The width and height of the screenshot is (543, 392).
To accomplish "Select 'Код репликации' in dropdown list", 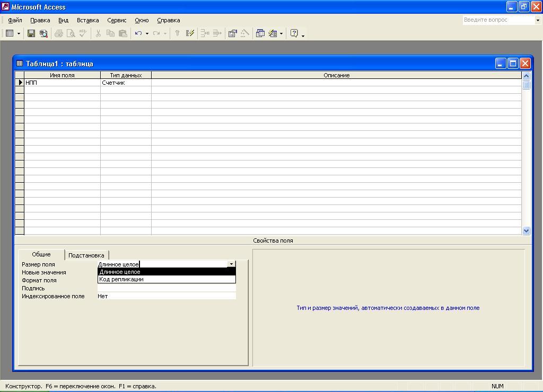I will tap(167, 279).
